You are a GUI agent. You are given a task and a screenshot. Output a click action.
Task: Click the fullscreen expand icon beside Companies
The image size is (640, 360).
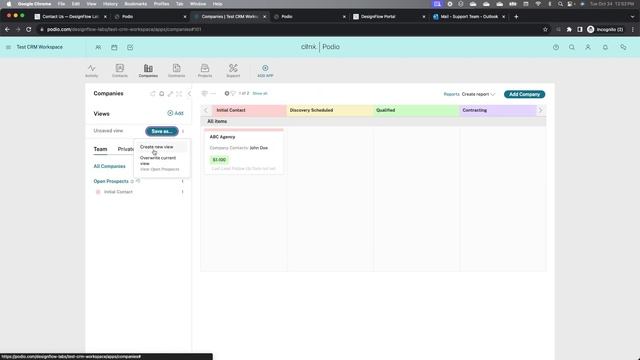(x=179, y=94)
